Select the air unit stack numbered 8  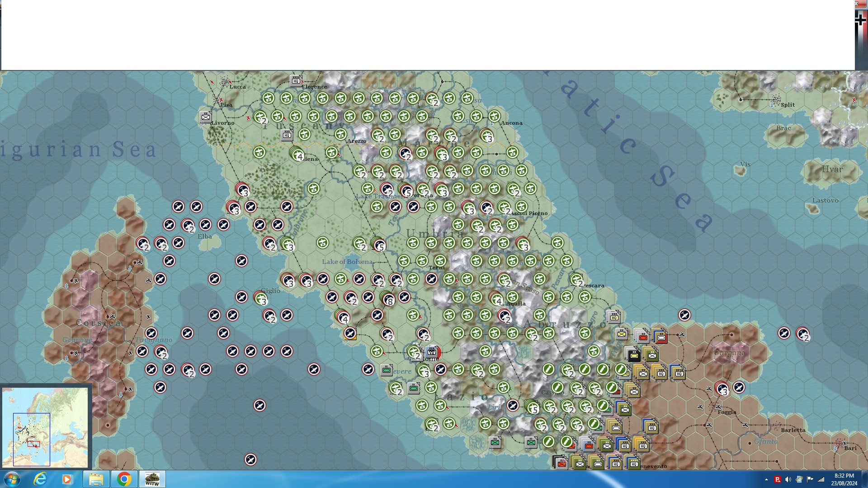(388, 298)
